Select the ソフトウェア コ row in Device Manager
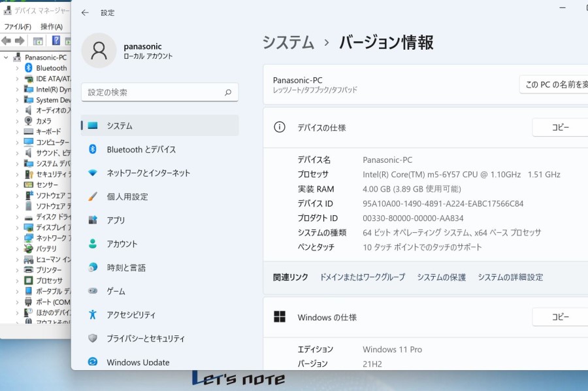The height and width of the screenshot is (391, 588). tap(48, 195)
